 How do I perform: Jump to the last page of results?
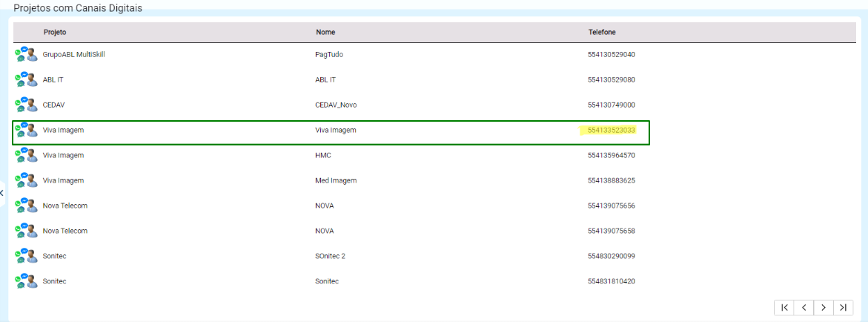[x=843, y=307]
